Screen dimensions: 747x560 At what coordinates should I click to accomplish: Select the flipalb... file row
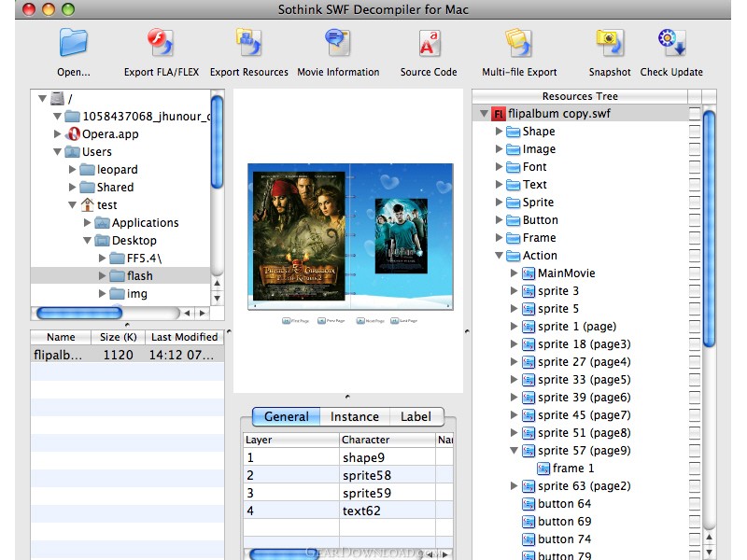[x=127, y=355]
